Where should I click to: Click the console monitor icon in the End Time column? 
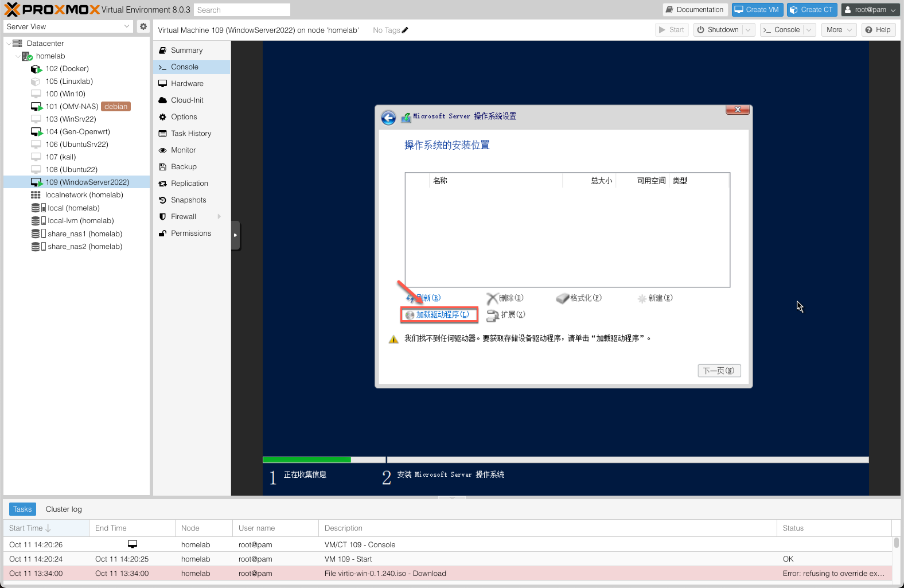click(133, 544)
